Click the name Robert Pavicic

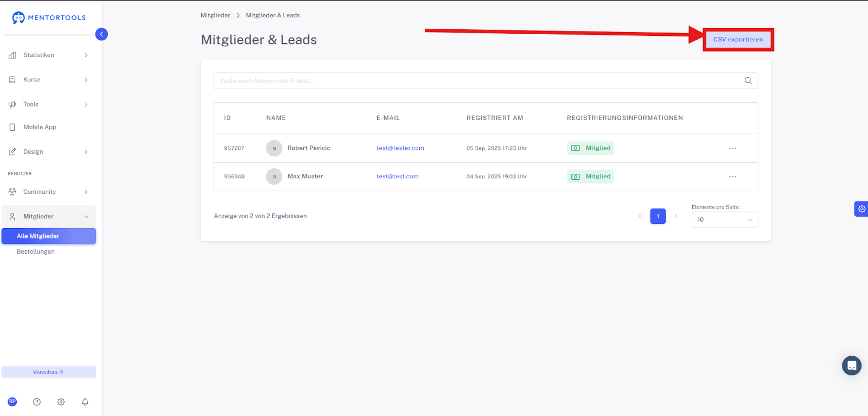pyautogui.click(x=309, y=148)
